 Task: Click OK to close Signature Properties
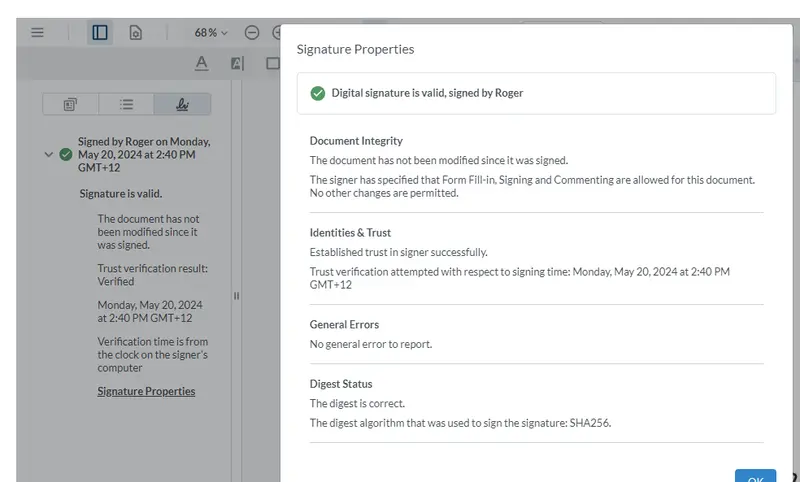coord(755,477)
